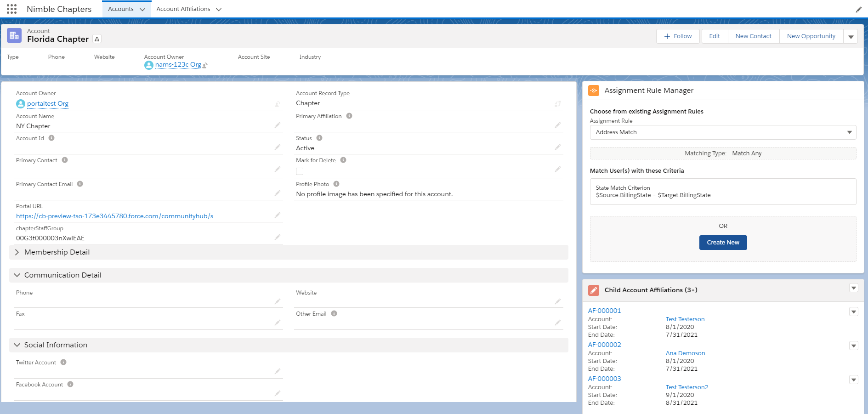Check the Mark for Delete checkbox
The image size is (868, 414).
(x=300, y=171)
